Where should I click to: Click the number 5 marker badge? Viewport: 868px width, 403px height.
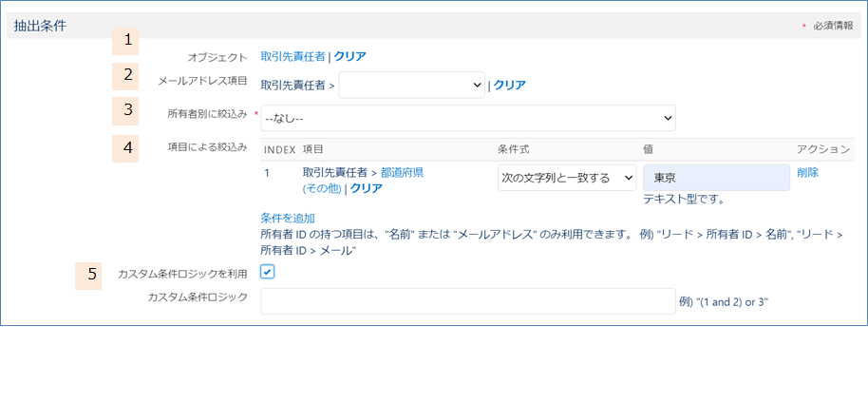88,276
